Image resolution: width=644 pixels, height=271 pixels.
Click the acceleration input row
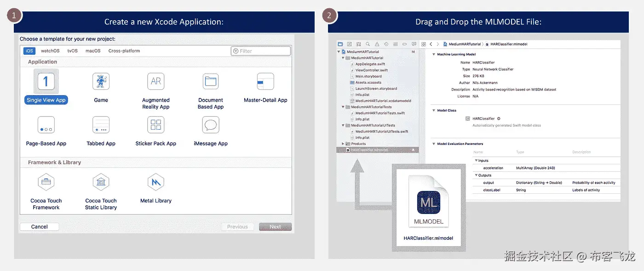pyautogui.click(x=546, y=168)
